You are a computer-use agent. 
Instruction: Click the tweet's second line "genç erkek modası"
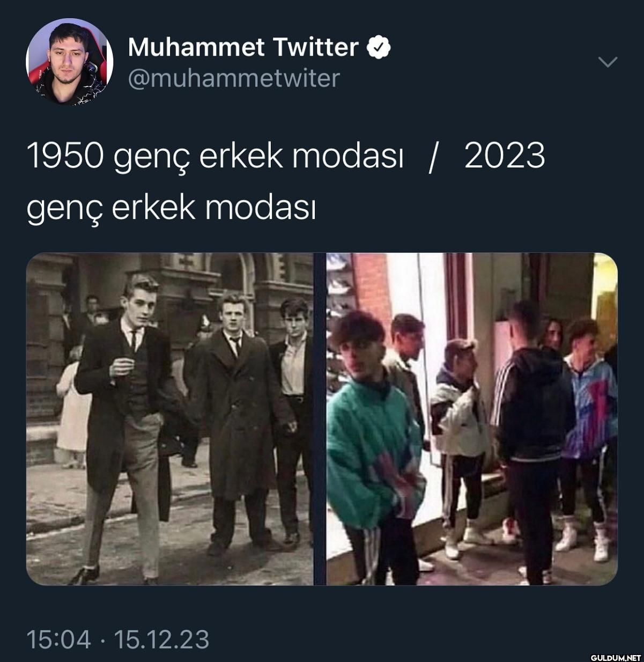coord(171,208)
